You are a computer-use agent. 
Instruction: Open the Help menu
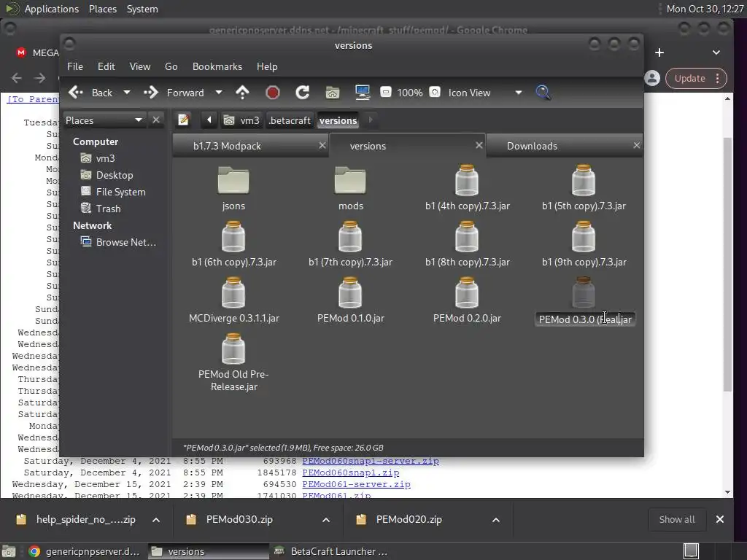pyautogui.click(x=267, y=66)
